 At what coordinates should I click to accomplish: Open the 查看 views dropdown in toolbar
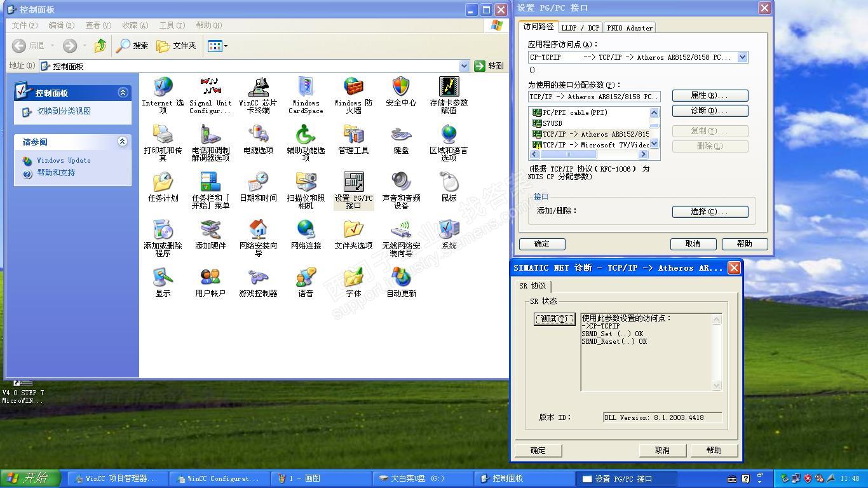pyautogui.click(x=217, y=46)
